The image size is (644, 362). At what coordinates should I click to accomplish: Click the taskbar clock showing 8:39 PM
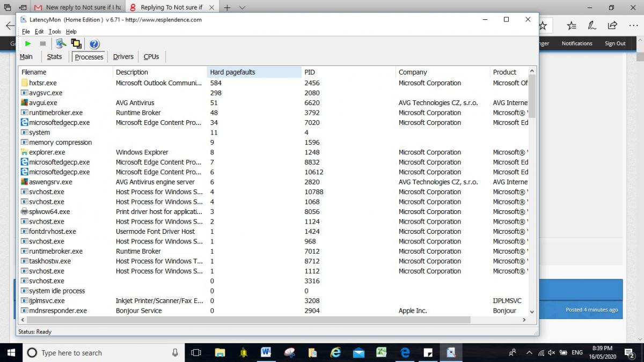603,352
